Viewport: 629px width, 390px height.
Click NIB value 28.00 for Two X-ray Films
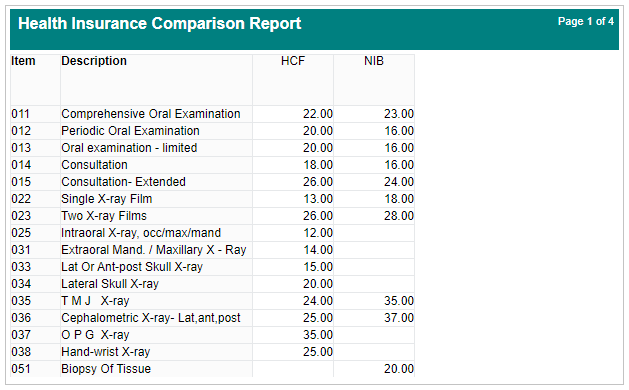pyautogui.click(x=399, y=216)
